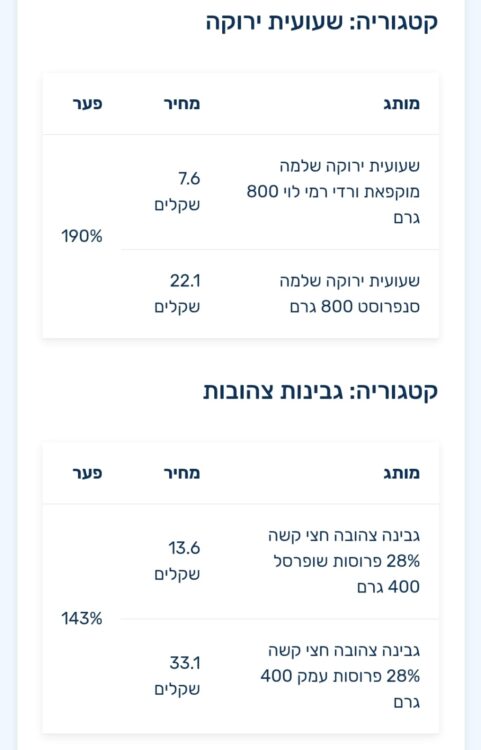This screenshot has width=481, height=750.
Task: Click the heading קטגוריה: שעועית ירוקה
Action: [322, 22]
